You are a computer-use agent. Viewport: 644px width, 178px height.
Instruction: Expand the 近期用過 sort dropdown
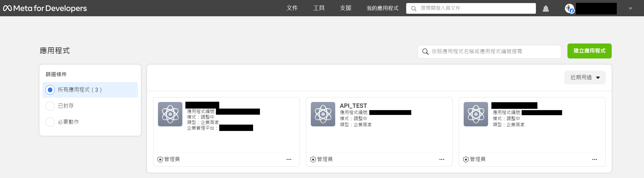pyautogui.click(x=585, y=78)
